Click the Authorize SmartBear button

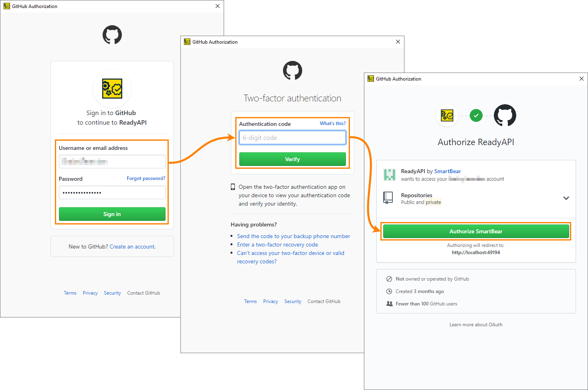(x=476, y=231)
